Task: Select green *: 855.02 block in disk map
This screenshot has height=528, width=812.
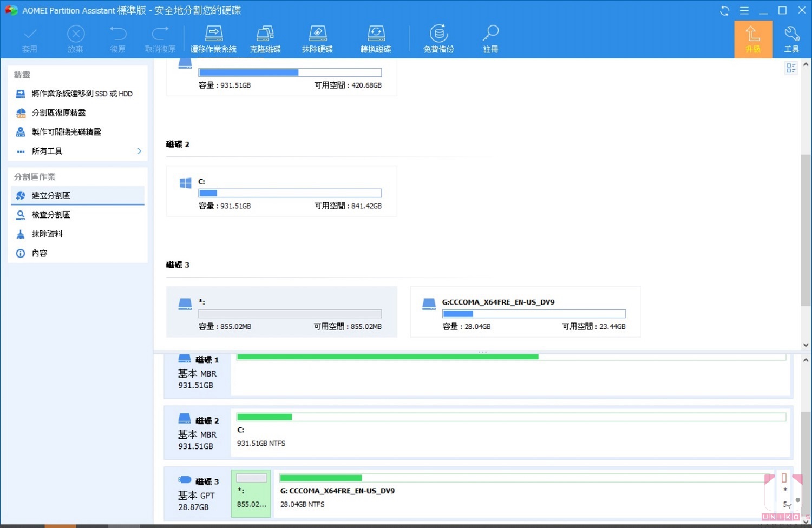Action: [x=251, y=494]
